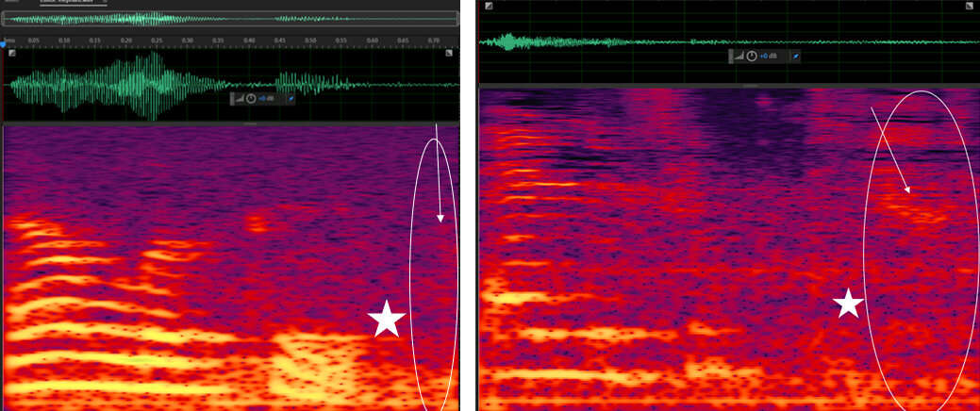Click the gain knob in right HUD
980x411 pixels.
[x=752, y=57]
